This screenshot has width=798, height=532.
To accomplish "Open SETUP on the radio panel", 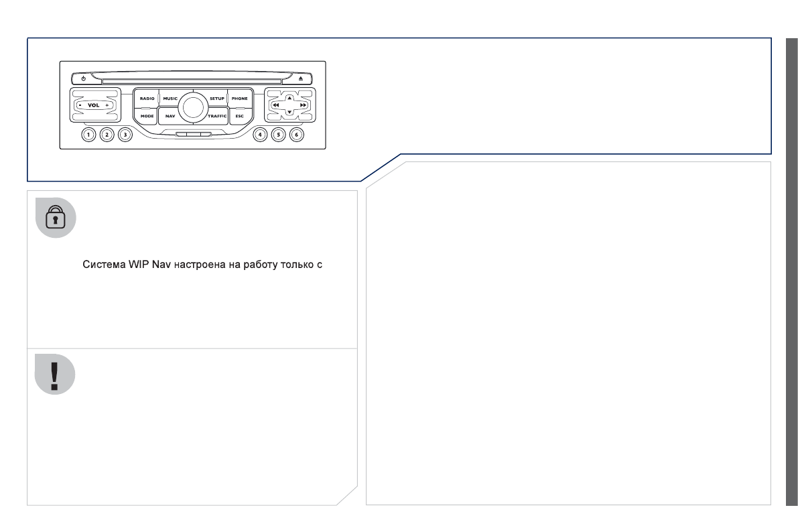I will [216, 98].
